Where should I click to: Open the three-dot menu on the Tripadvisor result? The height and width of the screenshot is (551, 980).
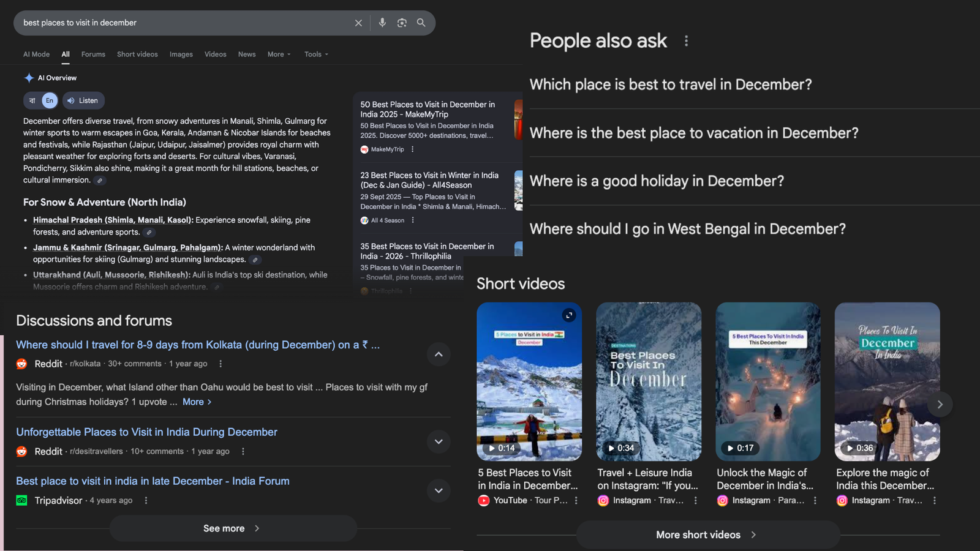[146, 500]
